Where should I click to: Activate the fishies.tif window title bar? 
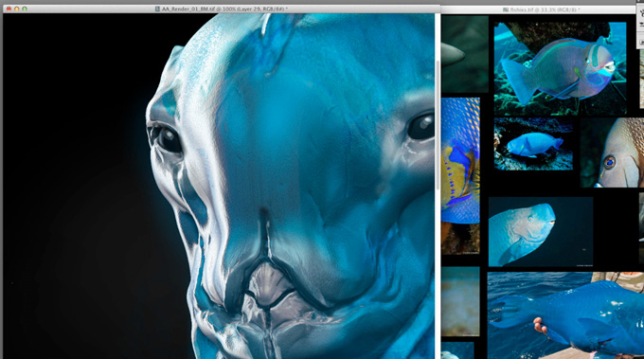[538, 9]
